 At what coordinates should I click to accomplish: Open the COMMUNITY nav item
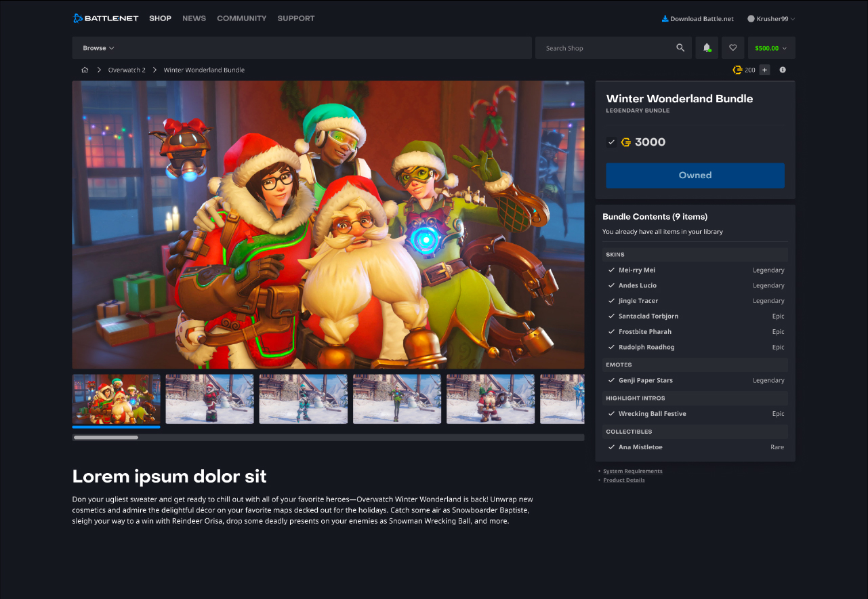(x=241, y=18)
